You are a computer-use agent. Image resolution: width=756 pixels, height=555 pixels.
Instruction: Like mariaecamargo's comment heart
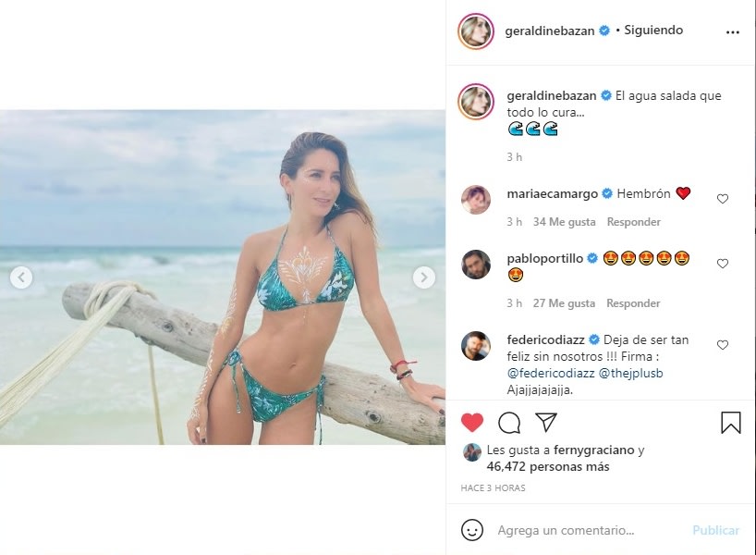722,199
